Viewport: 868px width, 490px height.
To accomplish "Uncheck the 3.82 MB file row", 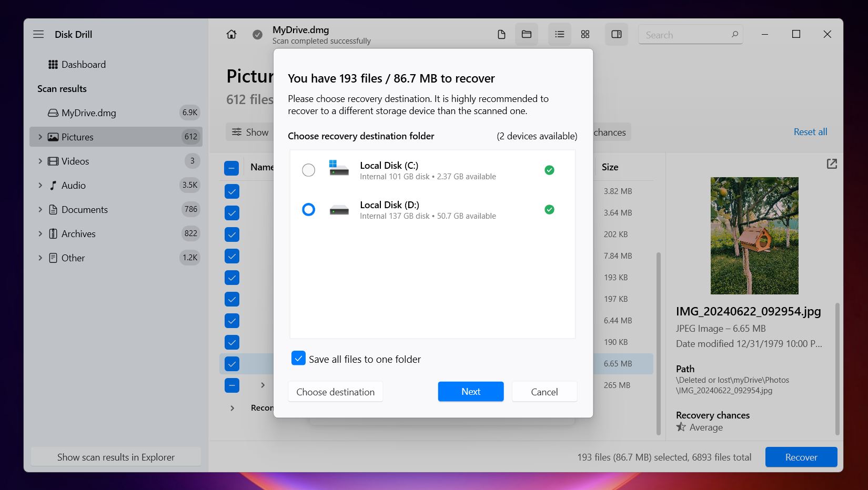I will click(232, 191).
